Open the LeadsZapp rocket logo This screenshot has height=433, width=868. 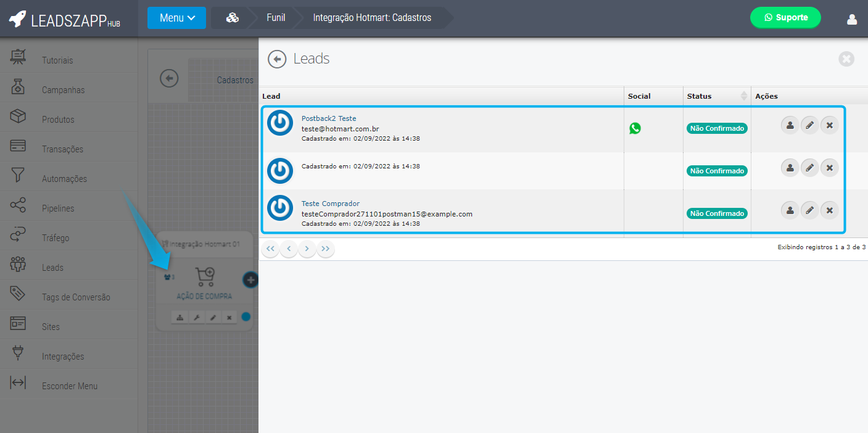click(x=17, y=19)
